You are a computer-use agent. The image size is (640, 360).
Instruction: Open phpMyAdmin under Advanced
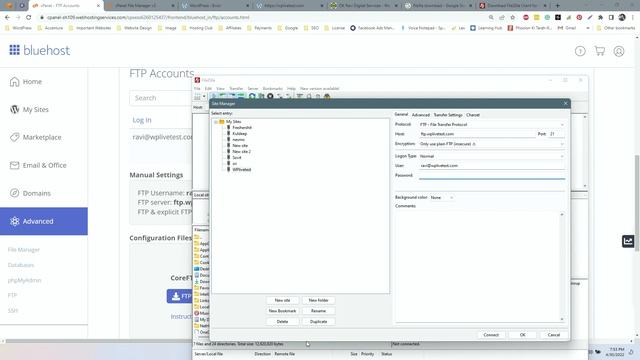(x=24, y=280)
